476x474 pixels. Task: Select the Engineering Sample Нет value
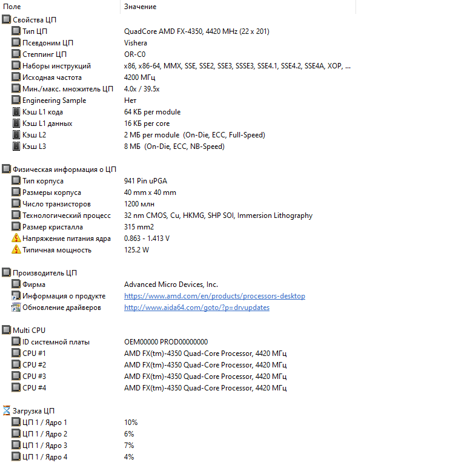130,100
